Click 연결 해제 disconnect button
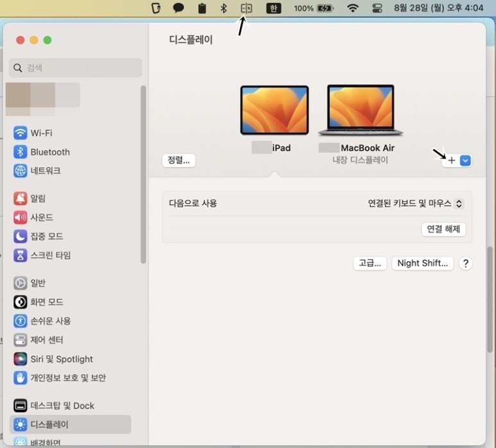This screenshot has width=496, height=448. click(x=443, y=228)
